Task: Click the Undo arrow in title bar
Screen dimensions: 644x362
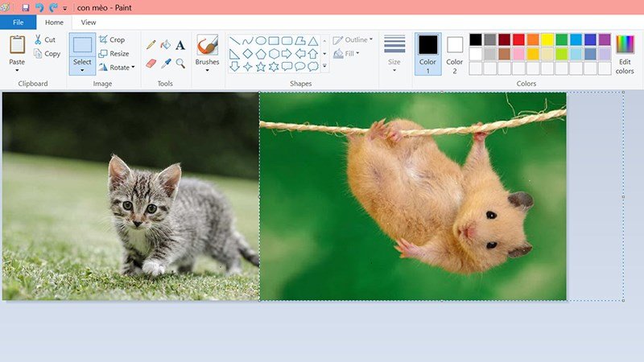Action: click(x=39, y=7)
